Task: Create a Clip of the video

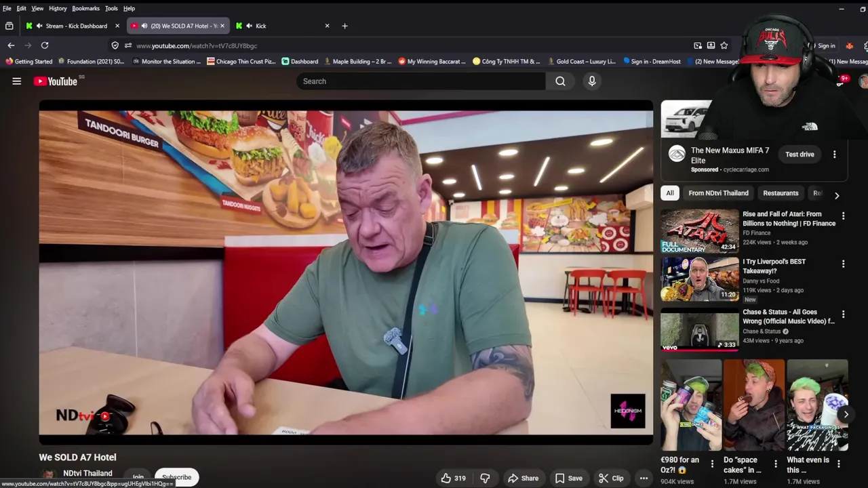Action: coord(611,478)
